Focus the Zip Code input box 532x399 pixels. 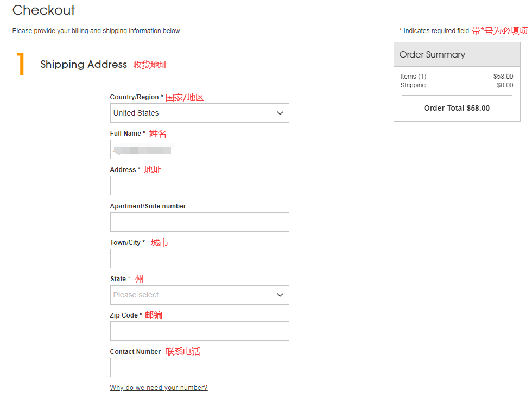tap(199, 331)
